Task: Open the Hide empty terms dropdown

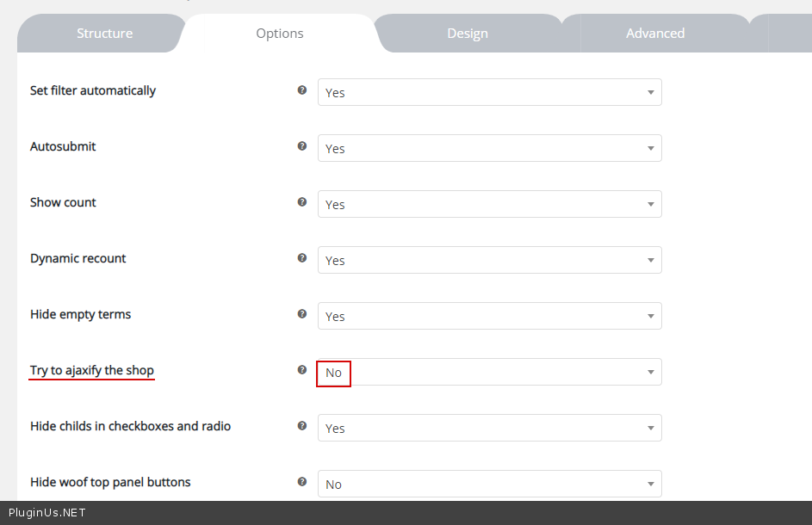Action: pos(489,316)
